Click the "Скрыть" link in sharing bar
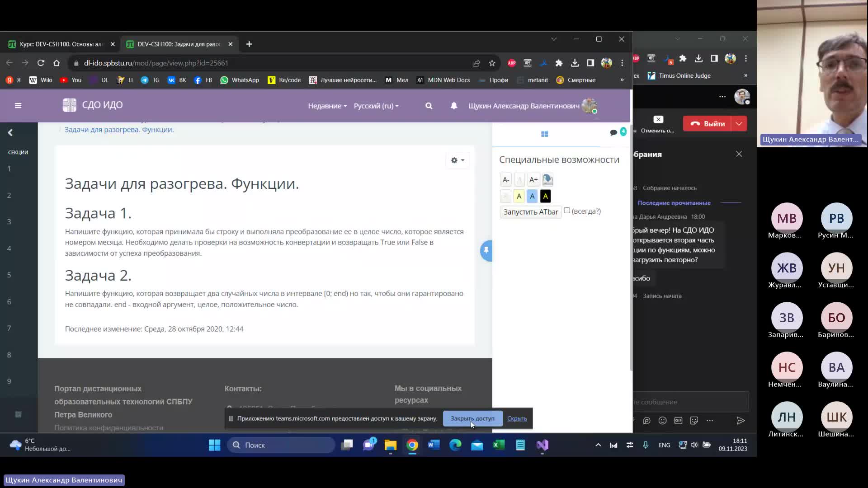The width and height of the screenshot is (868, 488). click(517, 418)
